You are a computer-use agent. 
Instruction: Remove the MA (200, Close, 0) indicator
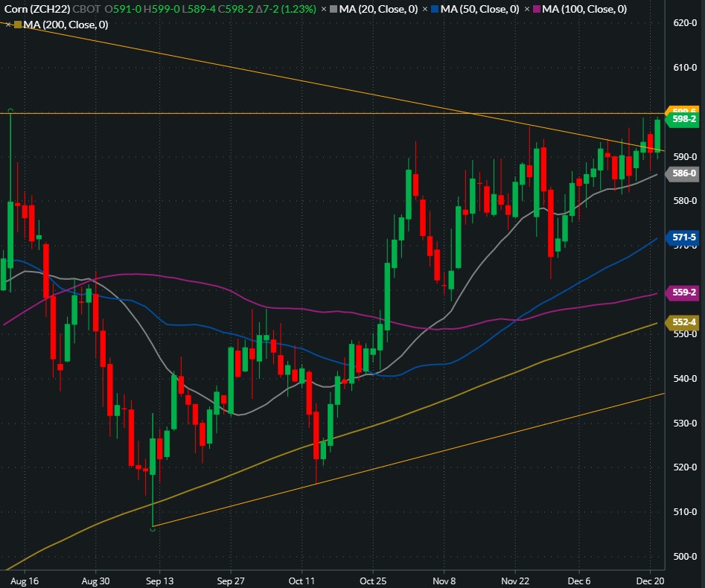pyautogui.click(x=8, y=25)
